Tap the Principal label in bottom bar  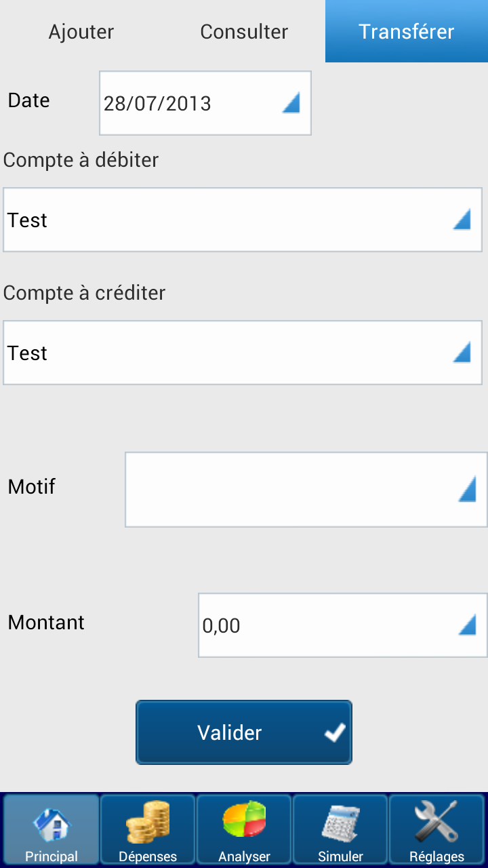(52, 856)
